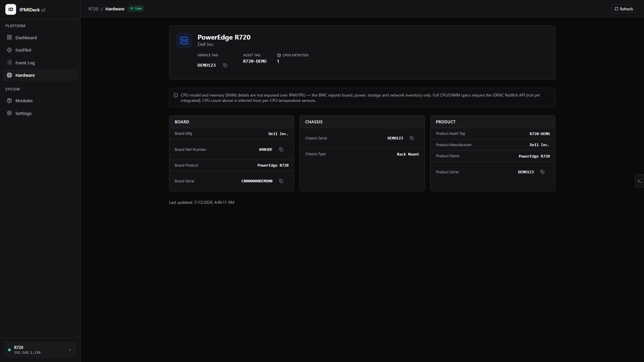Click the IPMIDeck ID logo icon
This screenshot has width=644, height=362.
coord(11,9)
